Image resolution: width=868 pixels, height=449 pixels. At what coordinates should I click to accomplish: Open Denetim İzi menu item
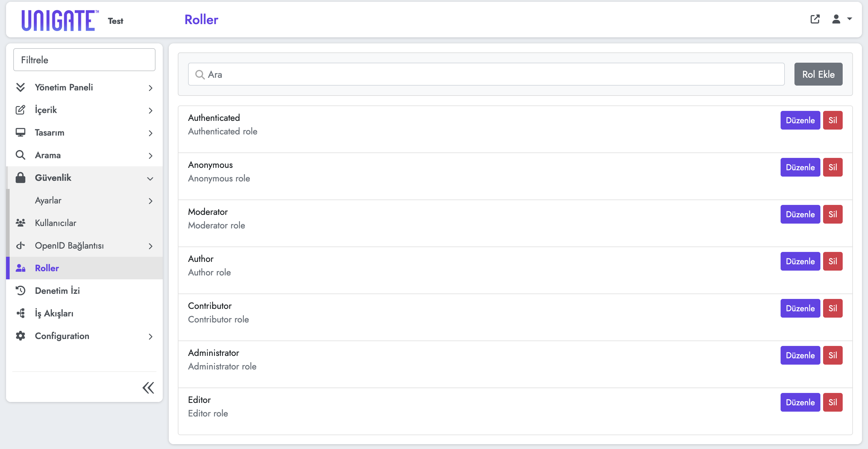(84, 290)
